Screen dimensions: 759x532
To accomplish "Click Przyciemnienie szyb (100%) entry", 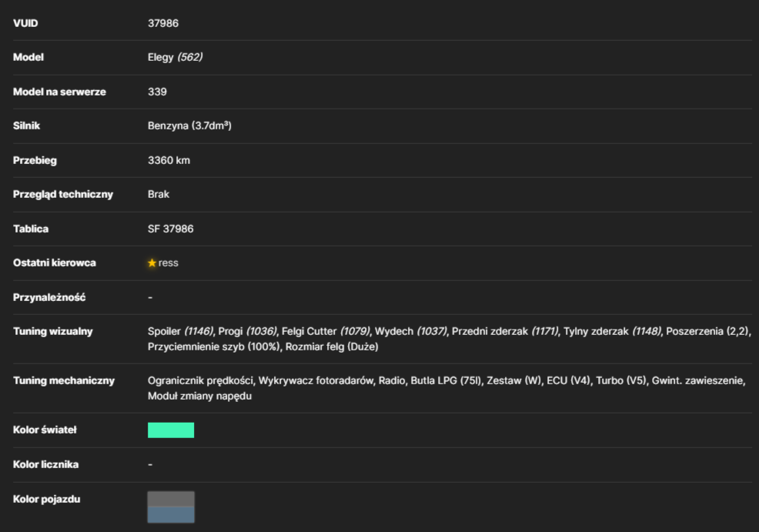I will (214, 346).
